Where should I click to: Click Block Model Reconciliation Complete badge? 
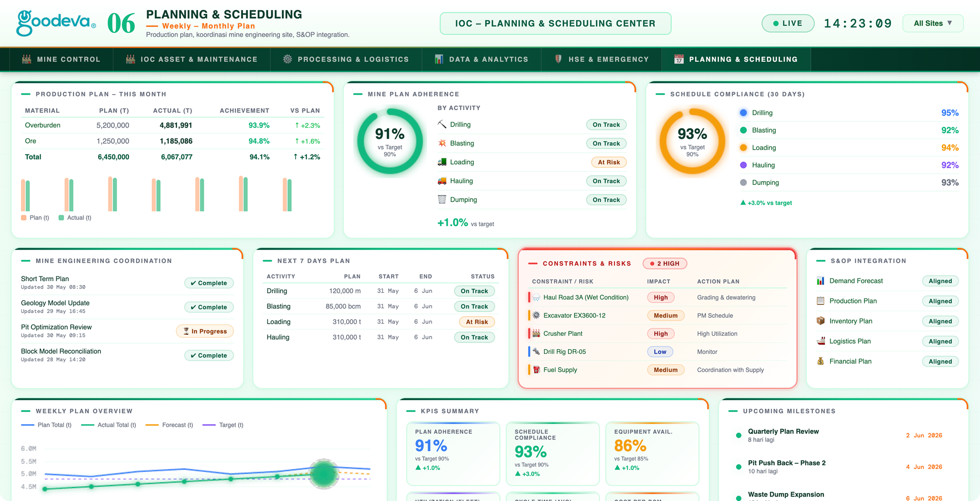[x=209, y=355]
